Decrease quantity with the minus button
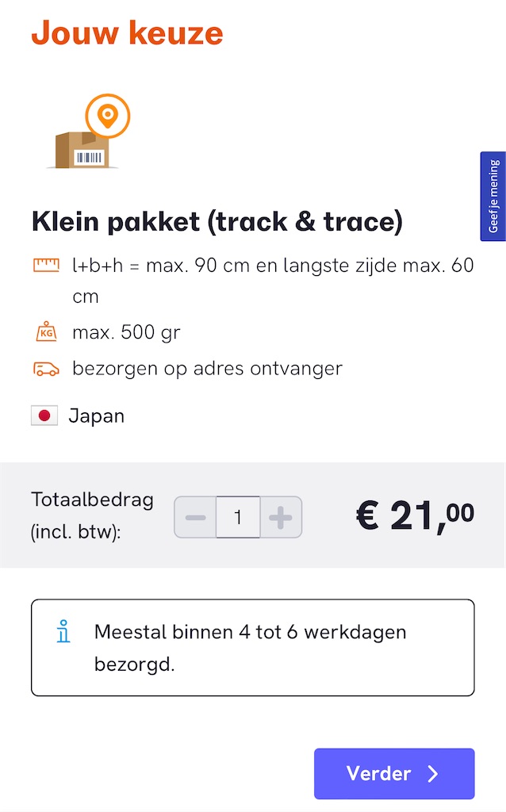Viewport: 506px width, 812px height. click(195, 517)
